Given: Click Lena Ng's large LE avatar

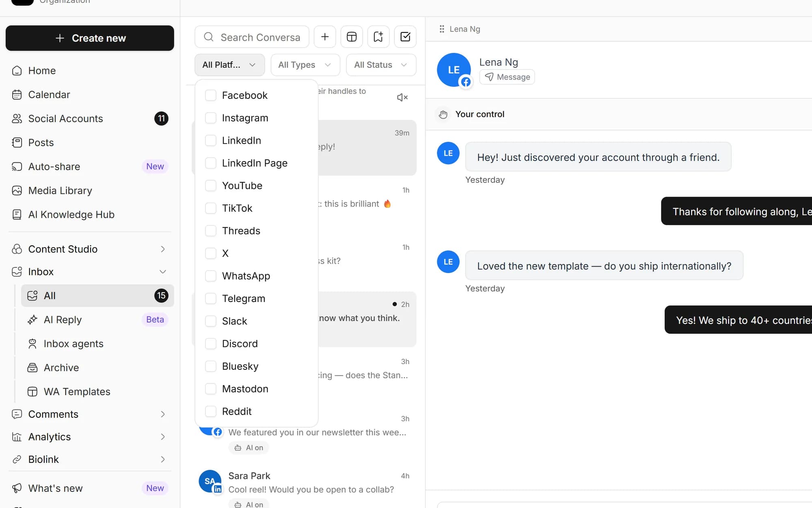Looking at the screenshot, I should point(454,70).
